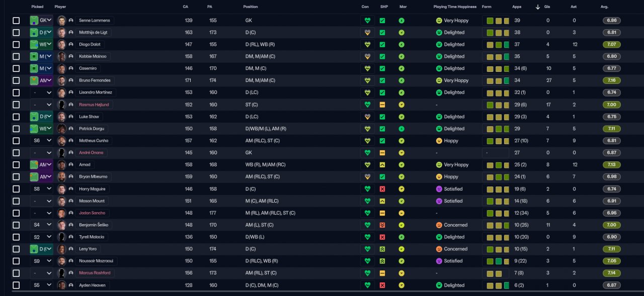Click the person icon beside Senne Lammens

[x=71, y=21]
